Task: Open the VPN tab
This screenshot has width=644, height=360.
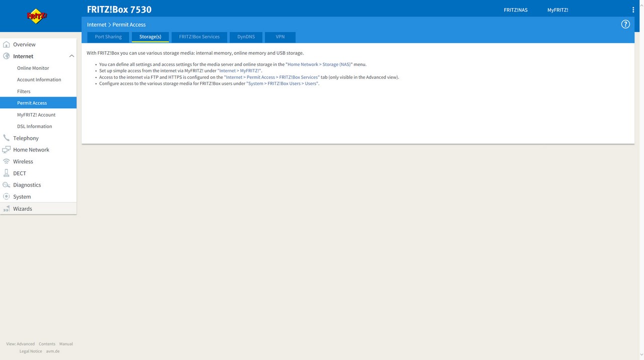Action: tap(280, 37)
